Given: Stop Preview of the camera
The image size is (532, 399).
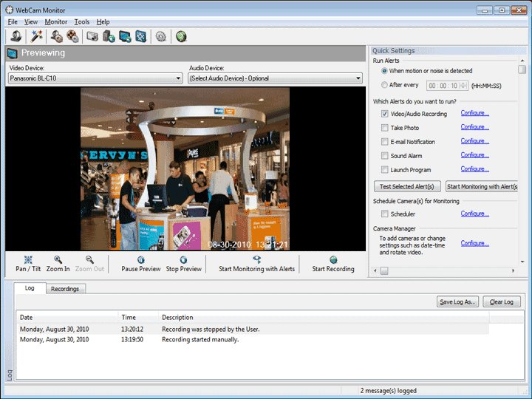Looking at the screenshot, I should pyautogui.click(x=183, y=264).
